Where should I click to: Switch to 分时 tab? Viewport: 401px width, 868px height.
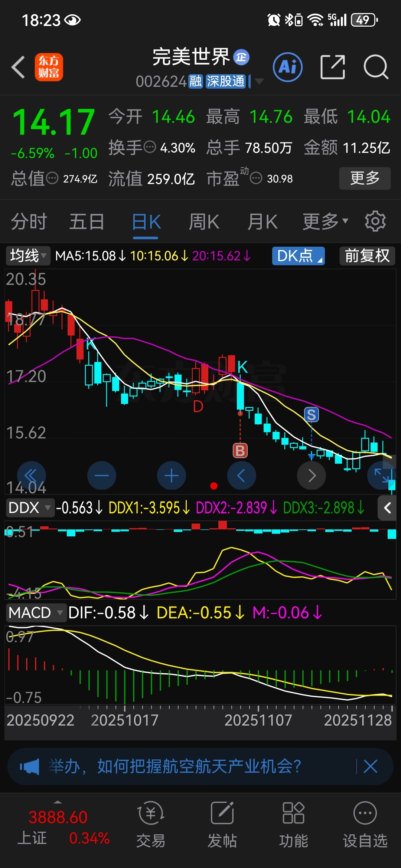(29, 222)
